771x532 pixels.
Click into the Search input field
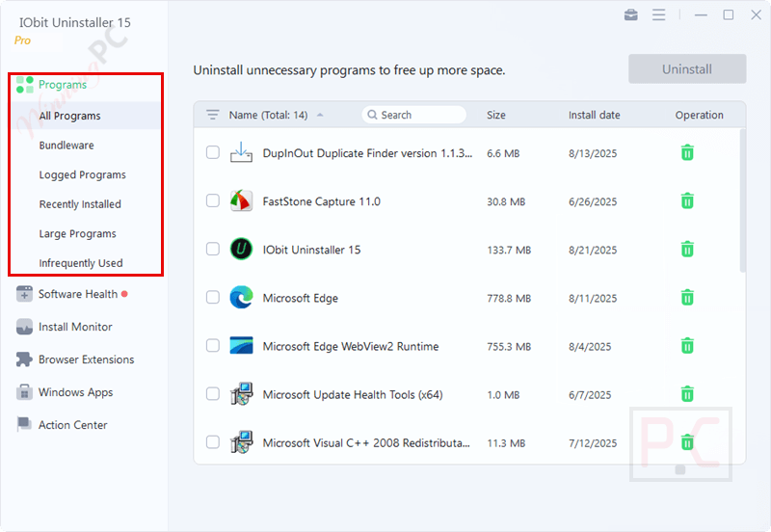click(x=414, y=115)
